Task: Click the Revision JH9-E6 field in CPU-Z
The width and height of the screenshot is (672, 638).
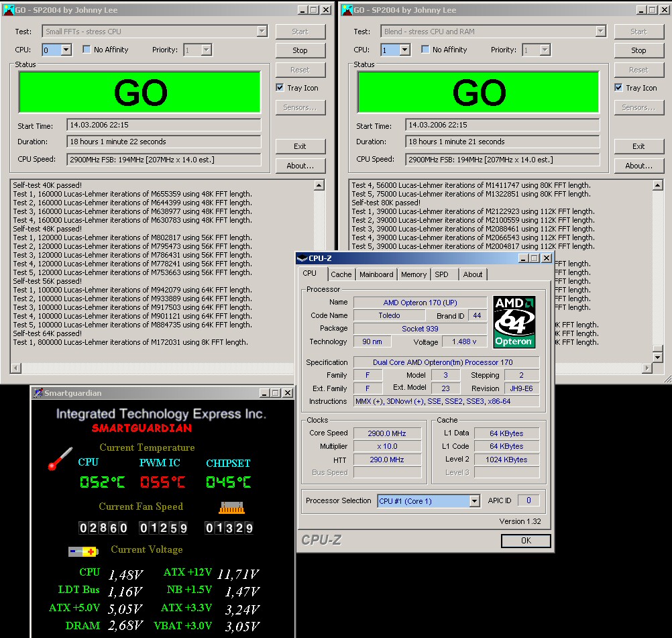Action: point(521,388)
